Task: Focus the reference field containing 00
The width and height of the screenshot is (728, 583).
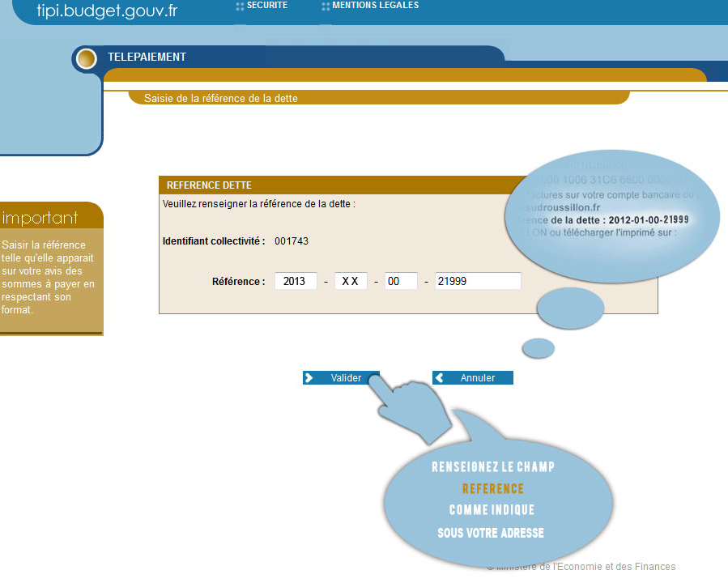Action: click(x=401, y=281)
